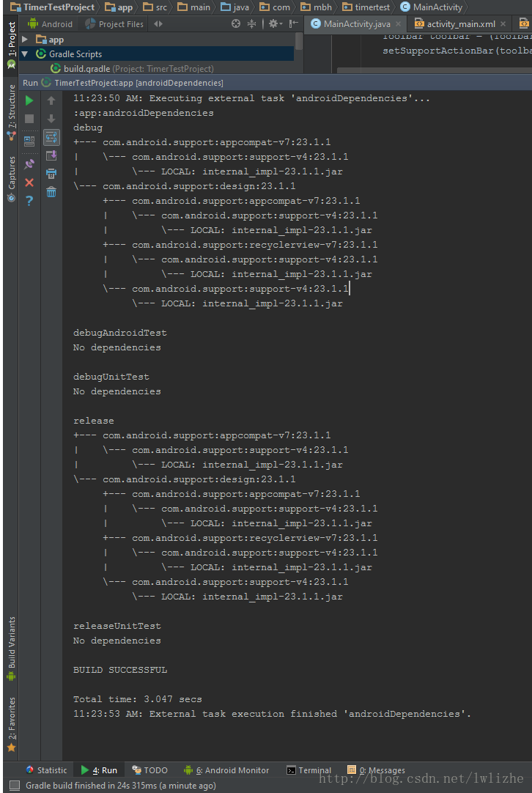
Task: Open the Build Variants side panel
Action: pyautogui.click(x=11, y=649)
